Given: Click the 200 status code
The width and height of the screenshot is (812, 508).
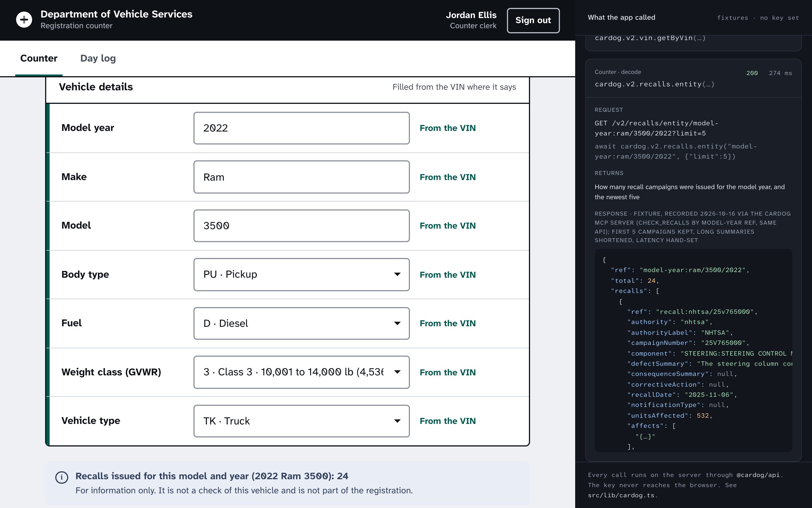Looking at the screenshot, I should tap(752, 73).
